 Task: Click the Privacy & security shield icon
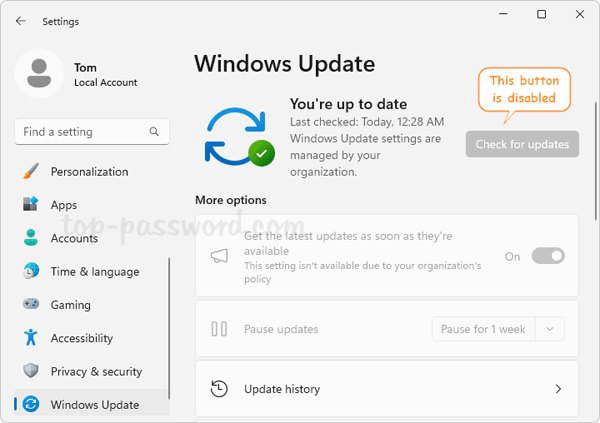(x=31, y=371)
